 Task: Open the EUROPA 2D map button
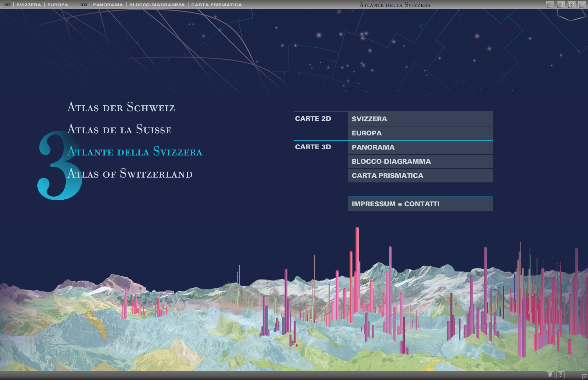[420, 133]
